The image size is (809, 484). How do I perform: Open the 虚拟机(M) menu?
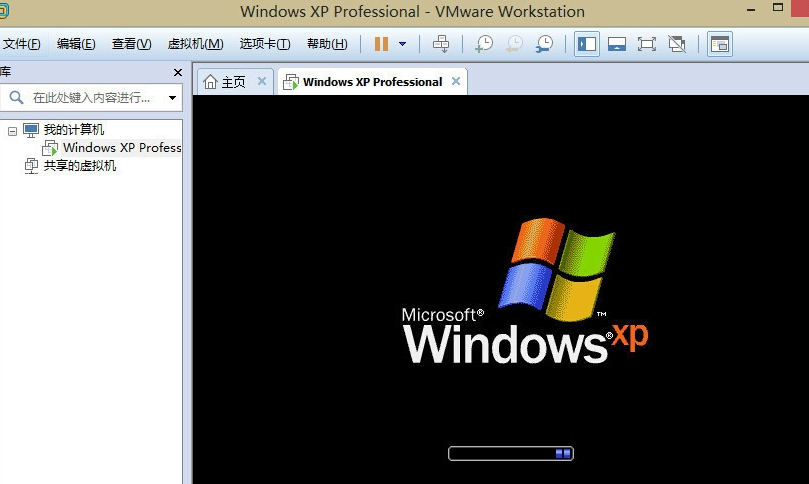click(x=195, y=44)
